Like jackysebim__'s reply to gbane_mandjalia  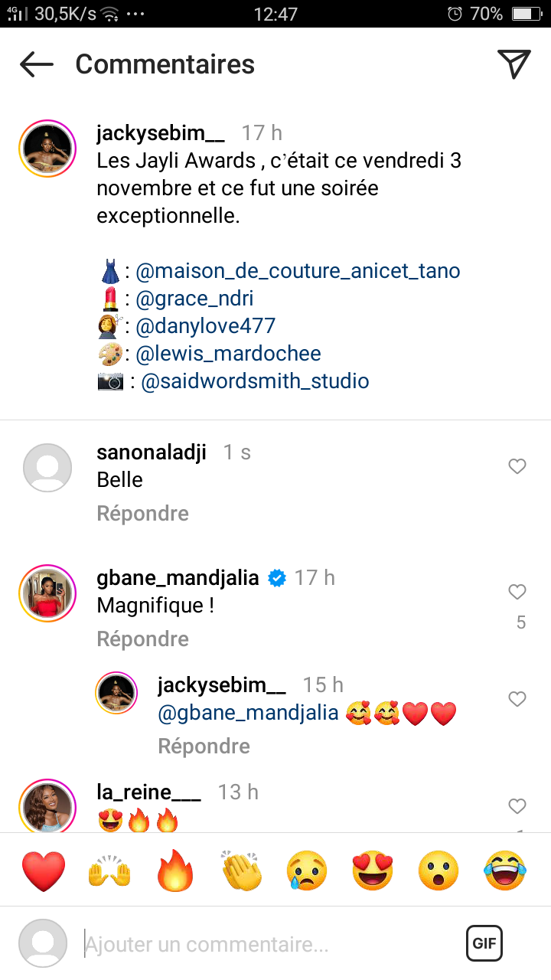(x=517, y=699)
